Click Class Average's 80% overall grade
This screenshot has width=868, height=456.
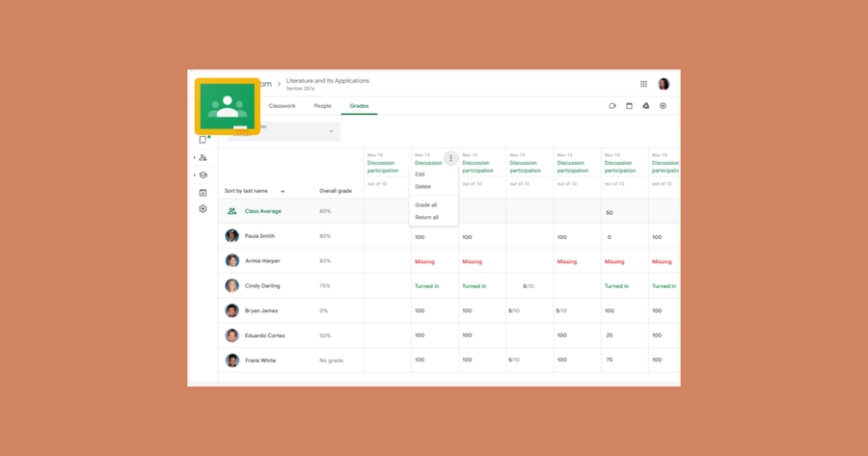point(325,211)
